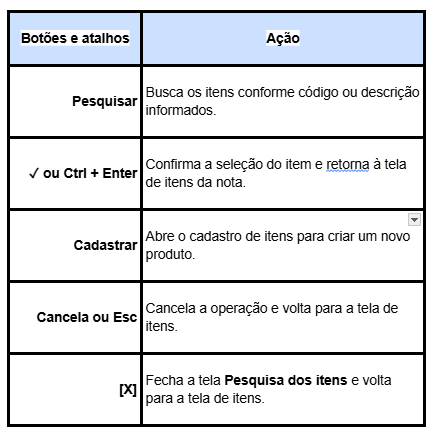Click the bold text 'Pesquisa dos itens'
436x430 pixels.
pos(286,380)
